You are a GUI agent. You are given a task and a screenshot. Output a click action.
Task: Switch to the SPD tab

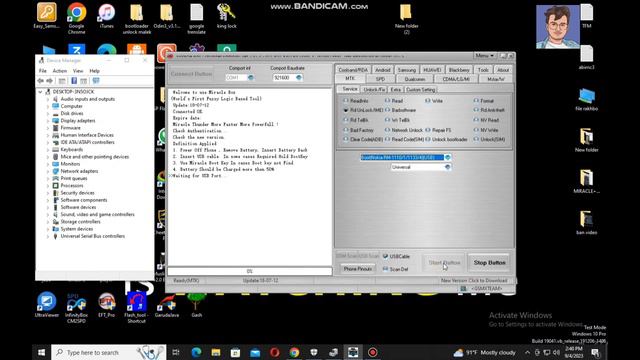point(380,79)
